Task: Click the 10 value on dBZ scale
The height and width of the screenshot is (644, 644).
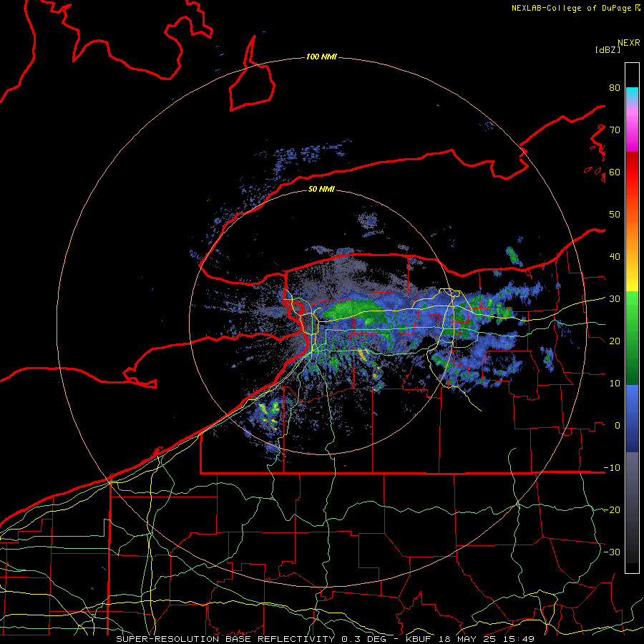Action: tap(615, 384)
